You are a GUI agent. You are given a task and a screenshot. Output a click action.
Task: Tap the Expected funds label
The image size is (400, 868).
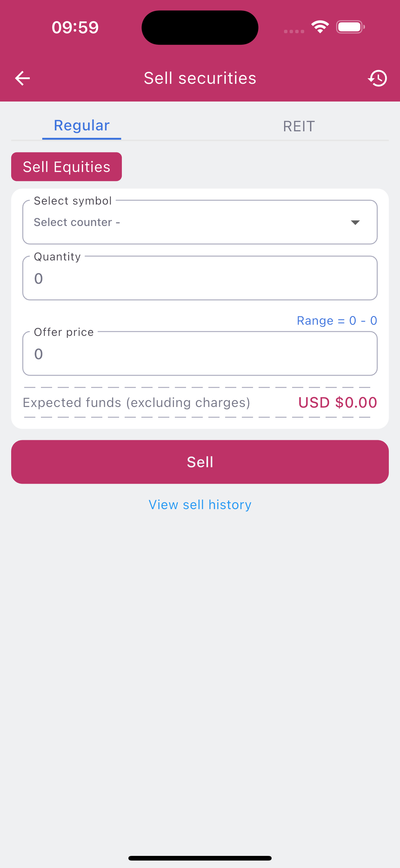tap(136, 403)
